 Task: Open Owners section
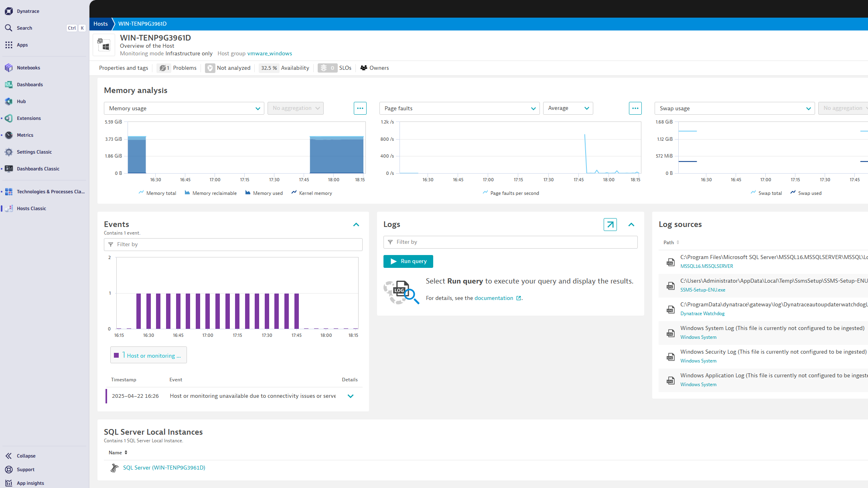tap(375, 68)
